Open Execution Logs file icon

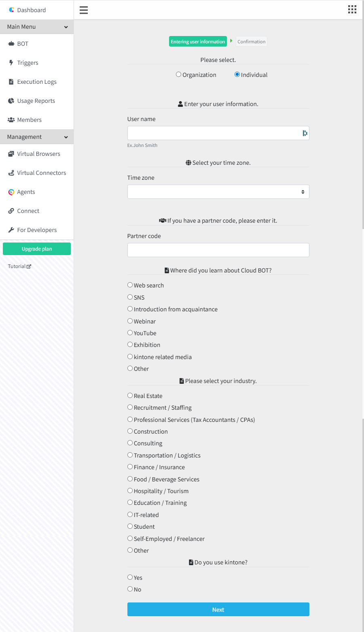(11, 82)
